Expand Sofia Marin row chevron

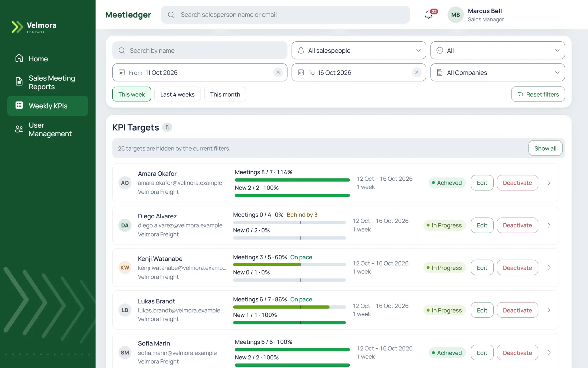549,353
